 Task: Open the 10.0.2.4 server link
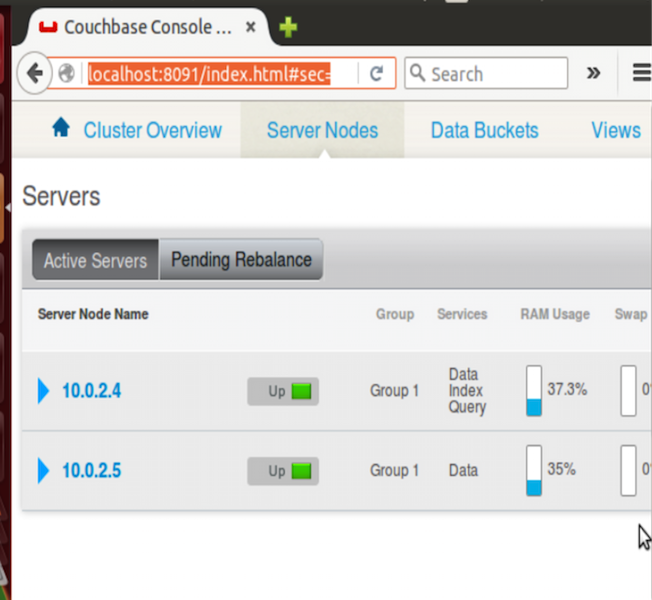tap(91, 391)
